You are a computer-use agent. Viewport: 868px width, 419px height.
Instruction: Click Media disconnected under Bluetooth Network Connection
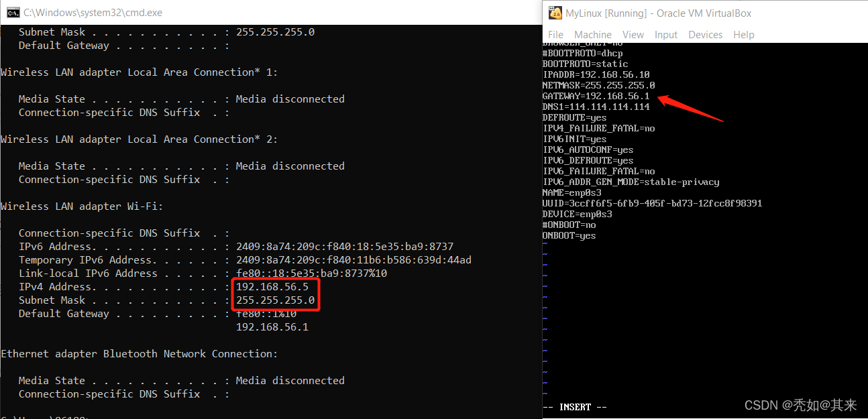point(290,381)
